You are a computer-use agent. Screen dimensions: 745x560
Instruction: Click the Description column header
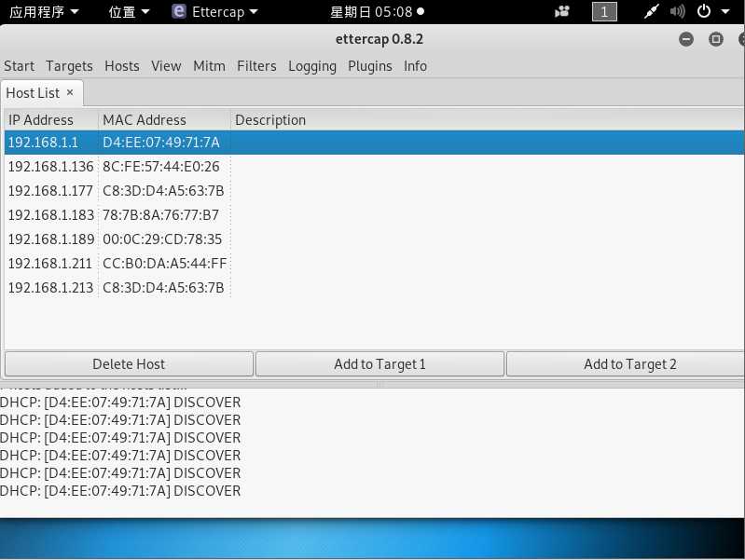488,120
